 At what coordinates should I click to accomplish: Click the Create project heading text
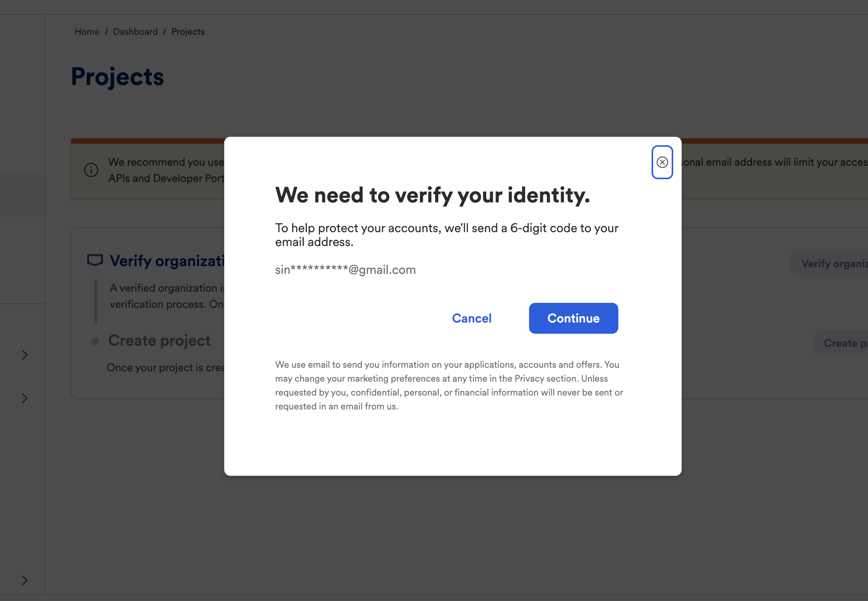160,341
